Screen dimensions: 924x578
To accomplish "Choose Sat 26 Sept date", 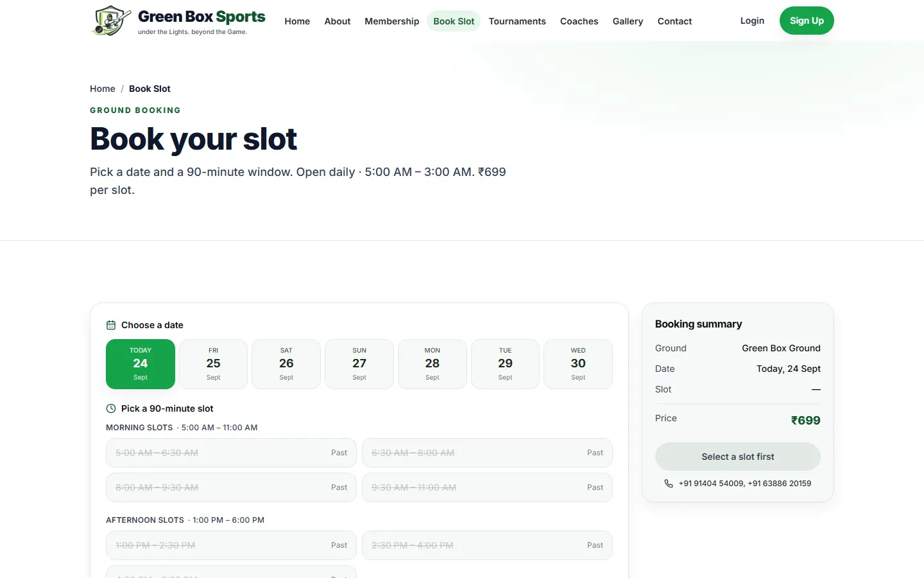I will pos(286,364).
